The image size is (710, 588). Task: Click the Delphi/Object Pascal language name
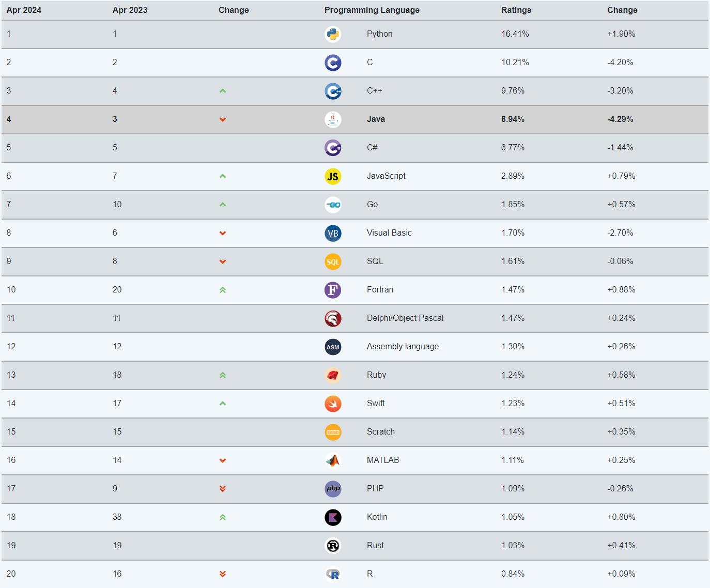405,318
